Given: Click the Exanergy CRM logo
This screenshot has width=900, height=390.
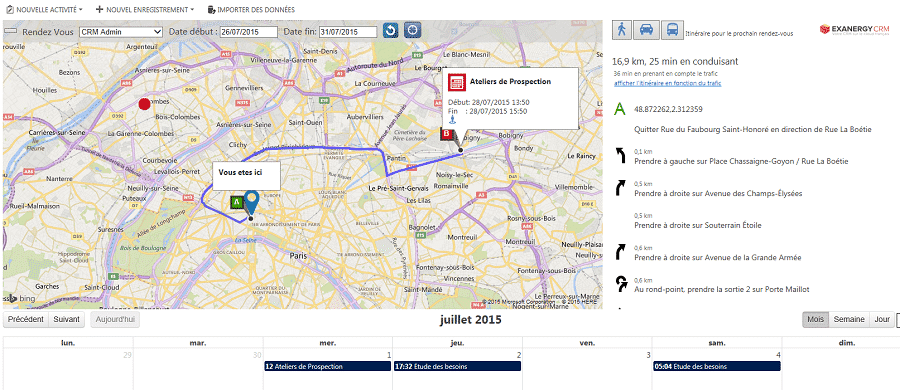Looking at the screenshot, I should coord(854,29).
